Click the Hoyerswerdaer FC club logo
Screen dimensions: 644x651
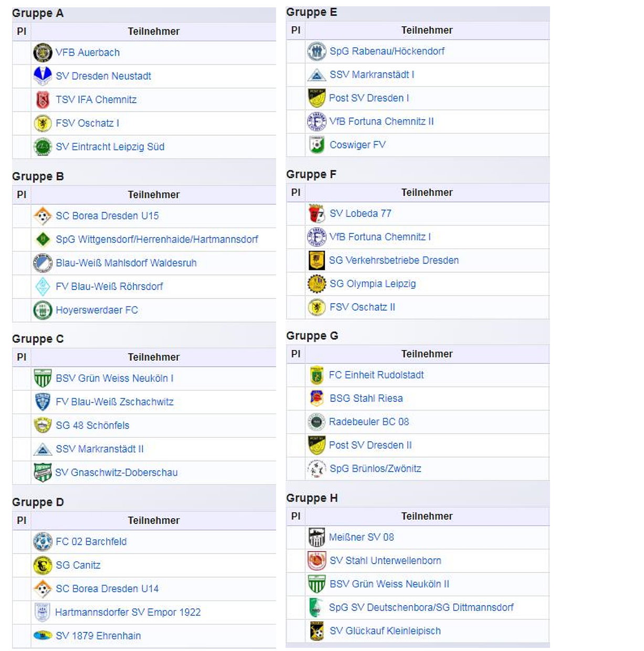pos(43,310)
